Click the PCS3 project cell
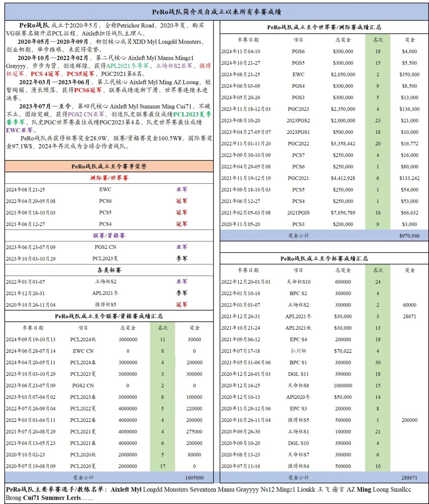The width and height of the screenshot is (429, 504). coord(298,224)
